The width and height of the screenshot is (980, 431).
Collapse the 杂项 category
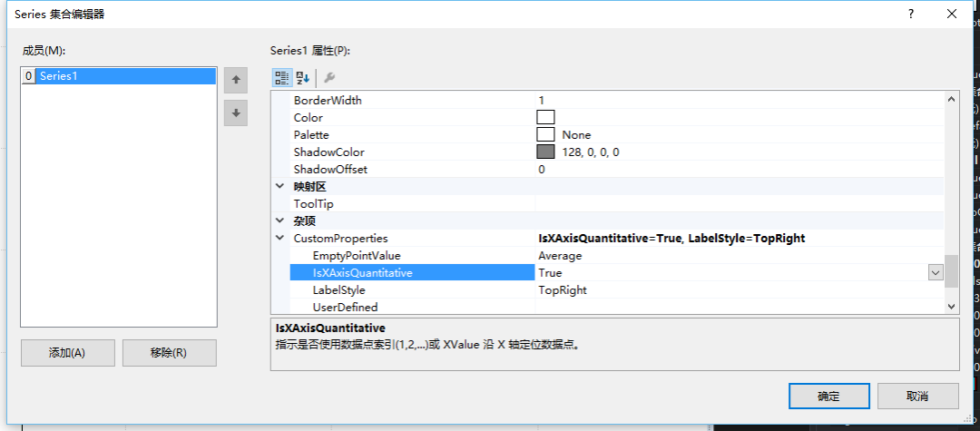[279, 220]
